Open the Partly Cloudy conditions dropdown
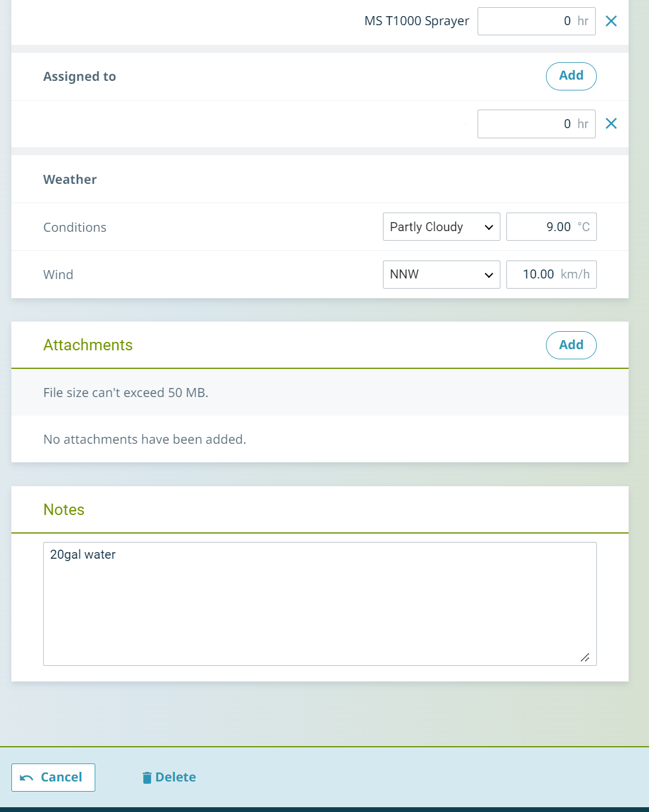The width and height of the screenshot is (649, 812). pos(441,227)
